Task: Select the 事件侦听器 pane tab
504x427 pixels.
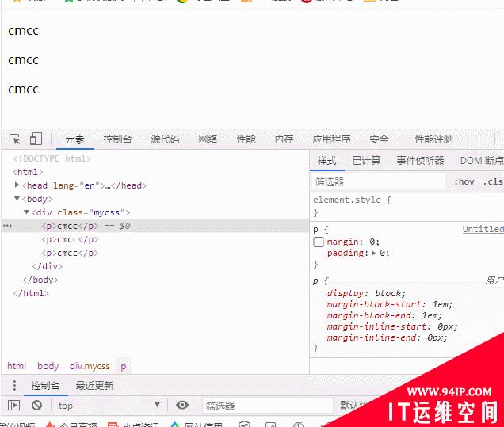Action: coord(421,160)
